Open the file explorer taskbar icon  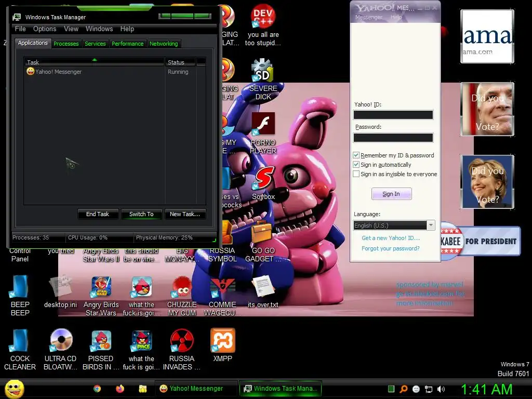pyautogui.click(x=142, y=389)
